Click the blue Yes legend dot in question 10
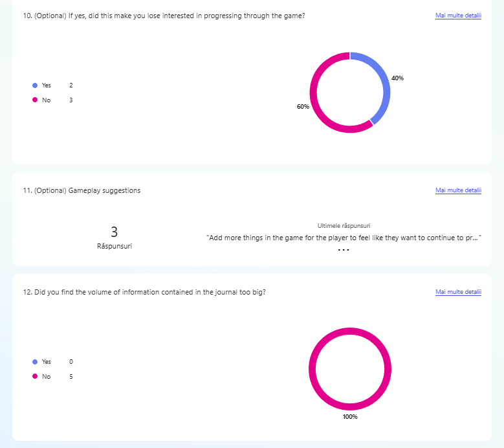 tap(35, 85)
